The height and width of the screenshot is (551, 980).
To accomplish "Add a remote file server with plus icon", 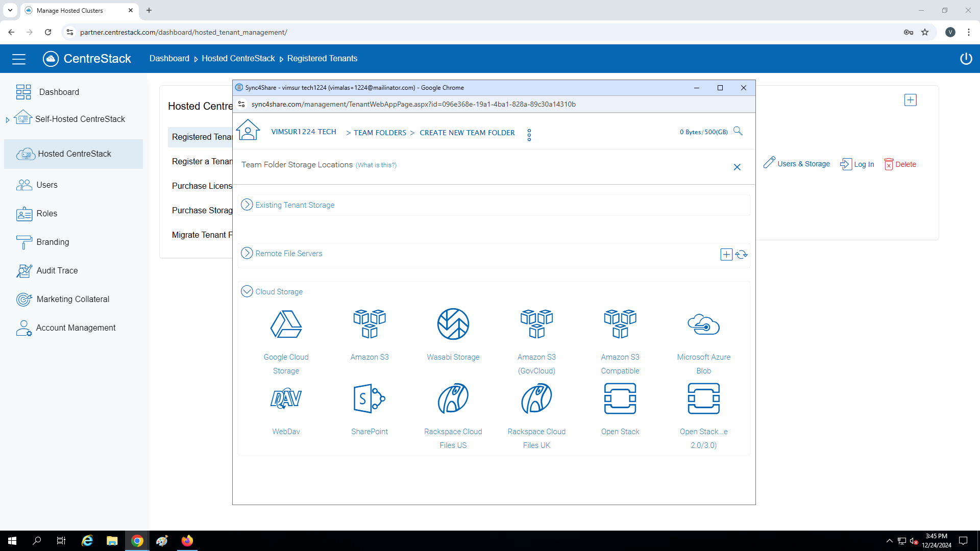I will coord(726,255).
